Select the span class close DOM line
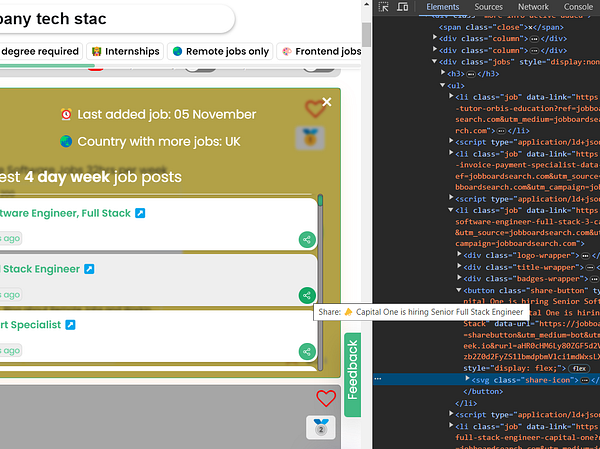 pyautogui.click(x=501, y=27)
